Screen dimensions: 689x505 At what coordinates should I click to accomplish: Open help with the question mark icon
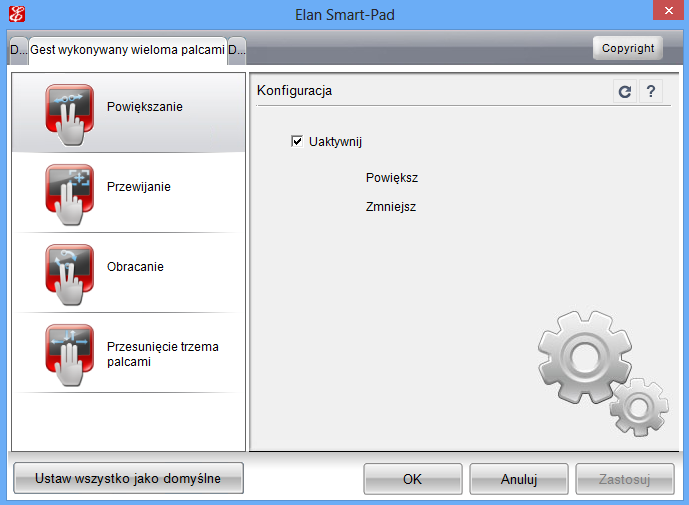(x=651, y=91)
